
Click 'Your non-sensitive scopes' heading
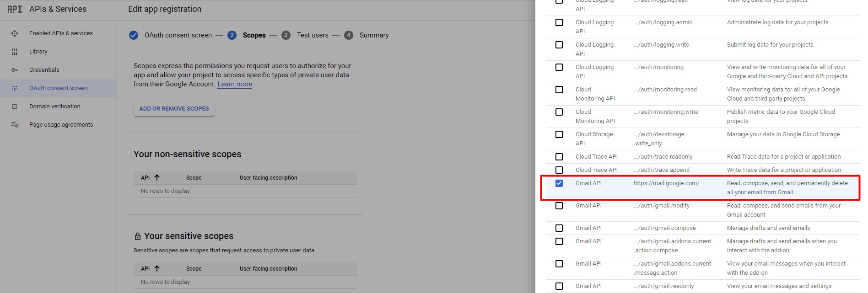[187, 154]
